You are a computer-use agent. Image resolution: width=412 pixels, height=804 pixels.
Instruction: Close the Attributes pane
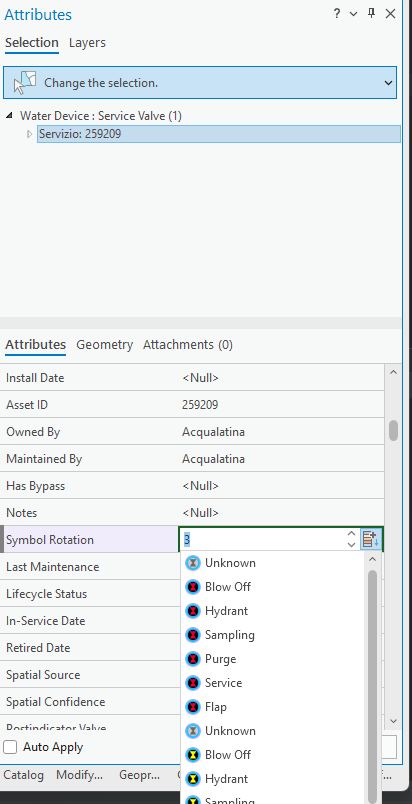[x=390, y=14]
